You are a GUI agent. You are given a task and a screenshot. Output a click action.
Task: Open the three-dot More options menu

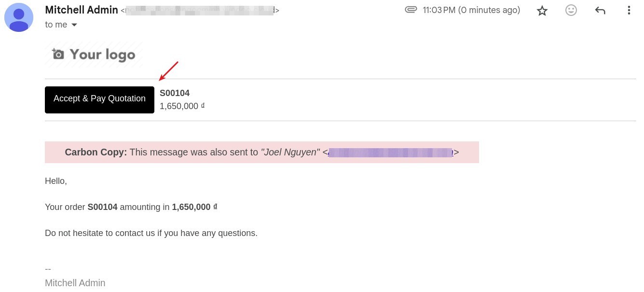click(x=629, y=10)
